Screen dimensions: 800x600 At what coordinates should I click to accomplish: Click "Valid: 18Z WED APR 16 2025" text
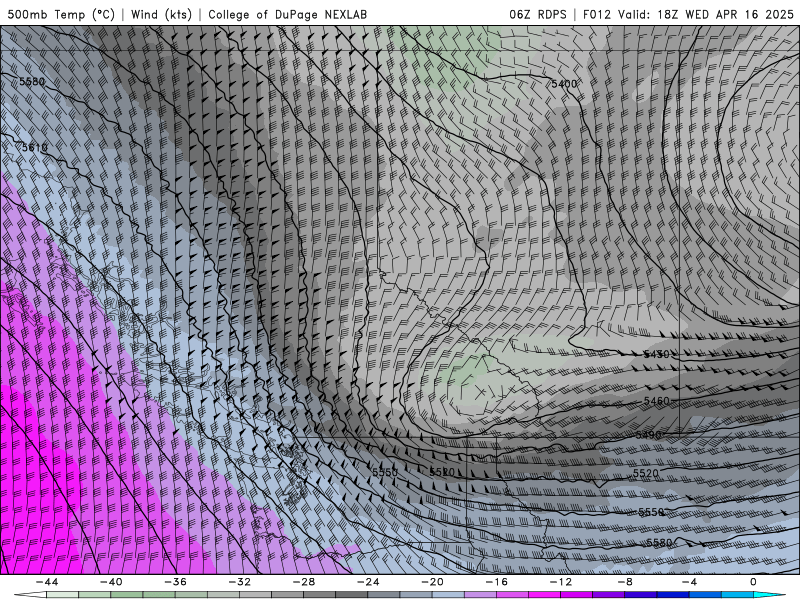tap(706, 14)
